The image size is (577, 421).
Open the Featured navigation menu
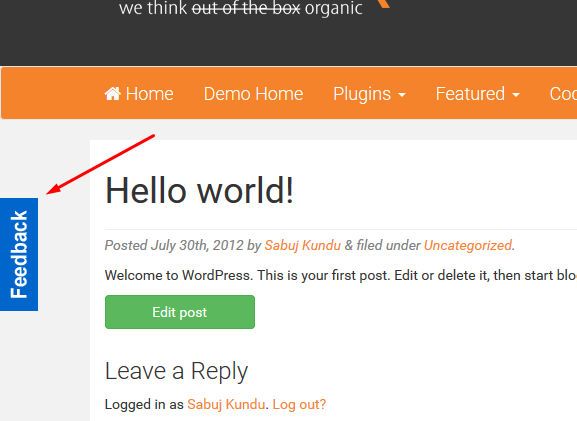(478, 93)
